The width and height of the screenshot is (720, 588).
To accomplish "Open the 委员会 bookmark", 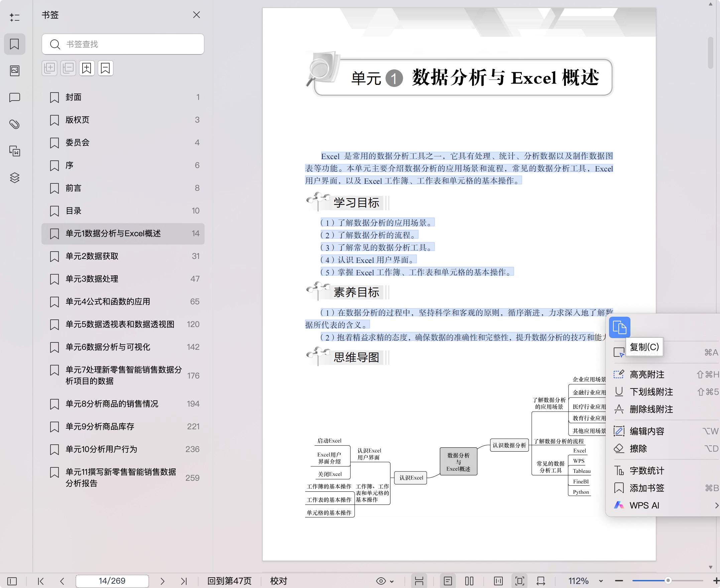I will (x=123, y=143).
